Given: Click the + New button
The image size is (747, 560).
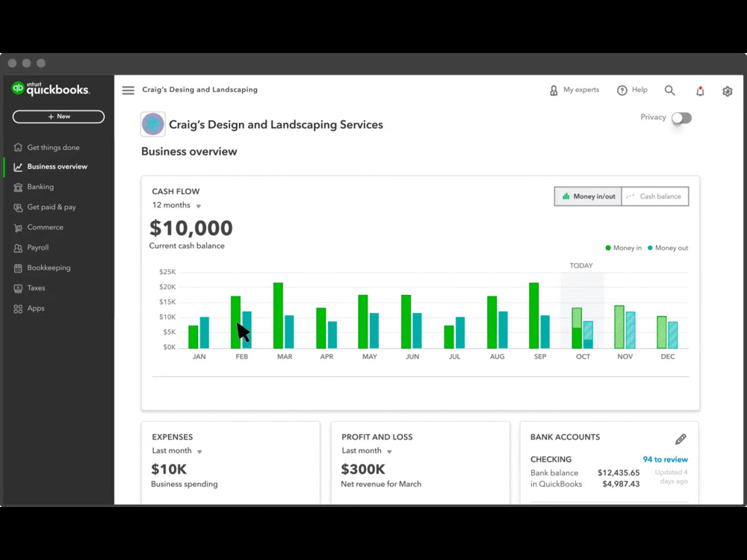Looking at the screenshot, I should pyautogui.click(x=58, y=116).
